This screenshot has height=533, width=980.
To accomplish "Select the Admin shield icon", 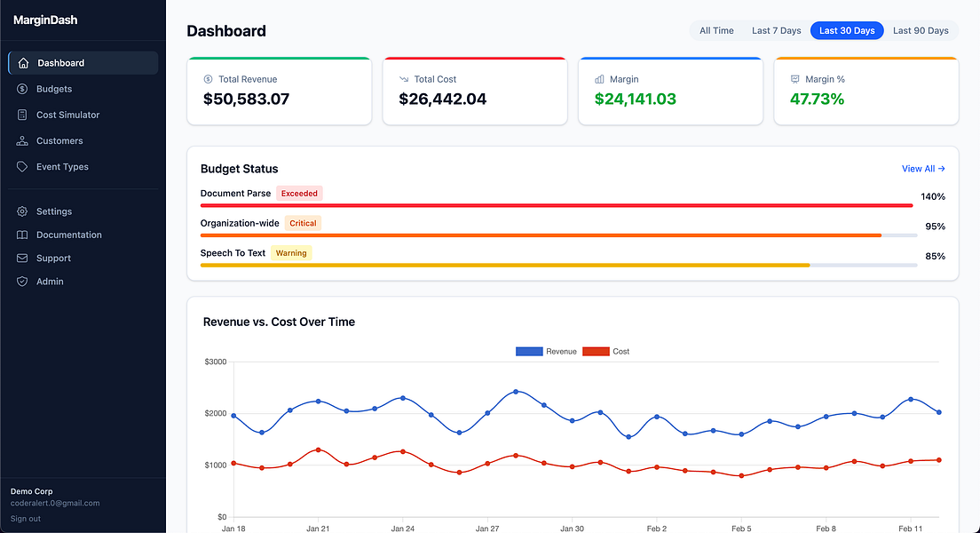I will click(22, 282).
